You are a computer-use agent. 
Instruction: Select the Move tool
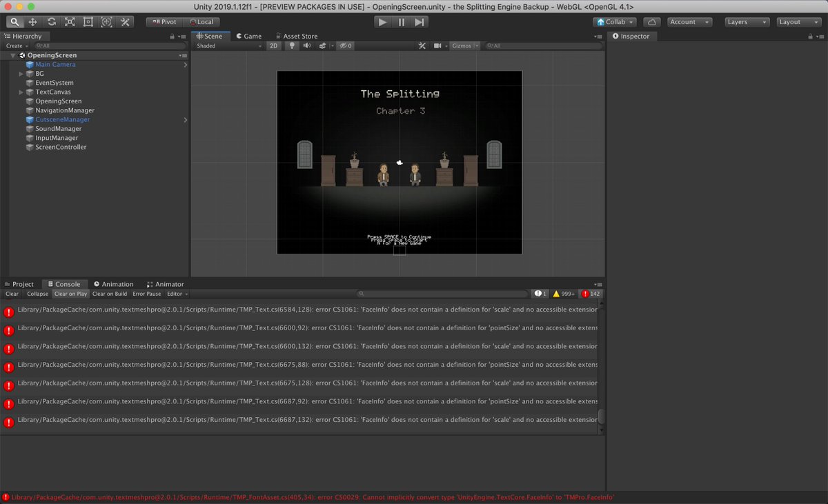click(33, 22)
